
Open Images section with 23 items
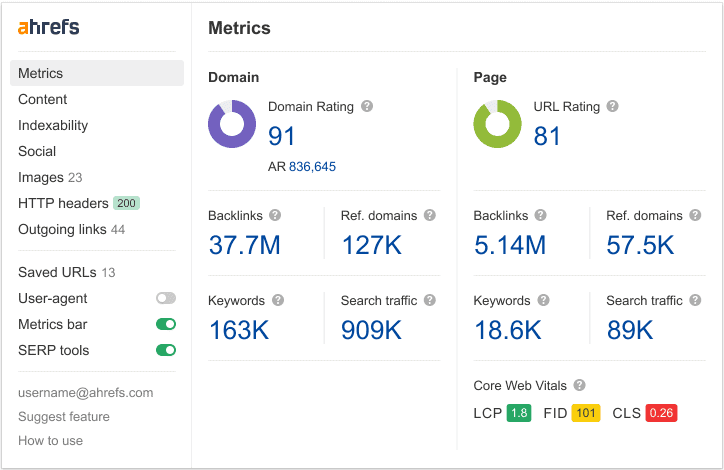pyautogui.click(x=50, y=178)
